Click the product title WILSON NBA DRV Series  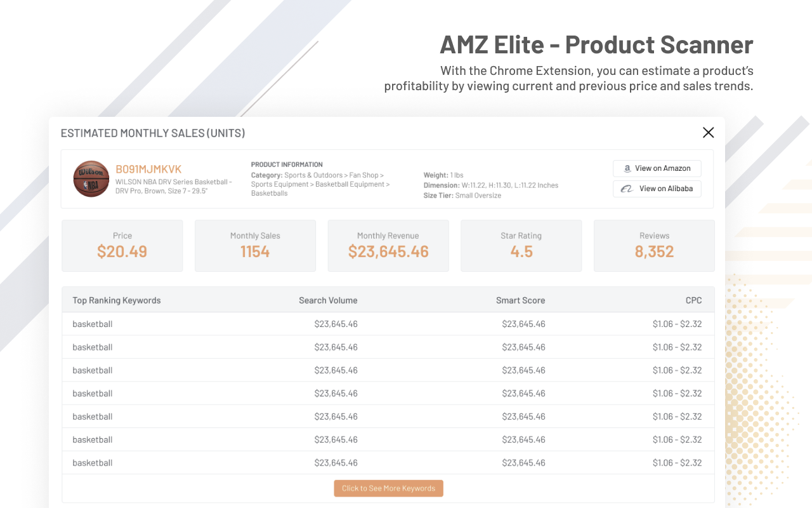174,186
